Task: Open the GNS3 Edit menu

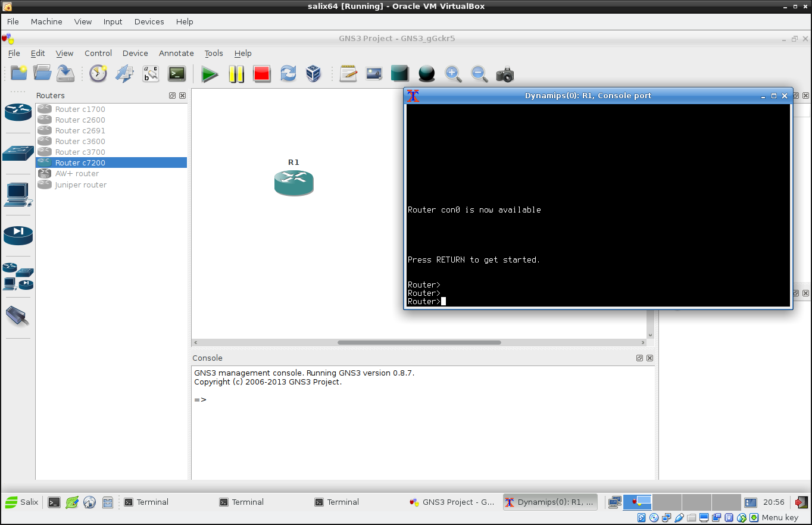Action: coord(38,53)
